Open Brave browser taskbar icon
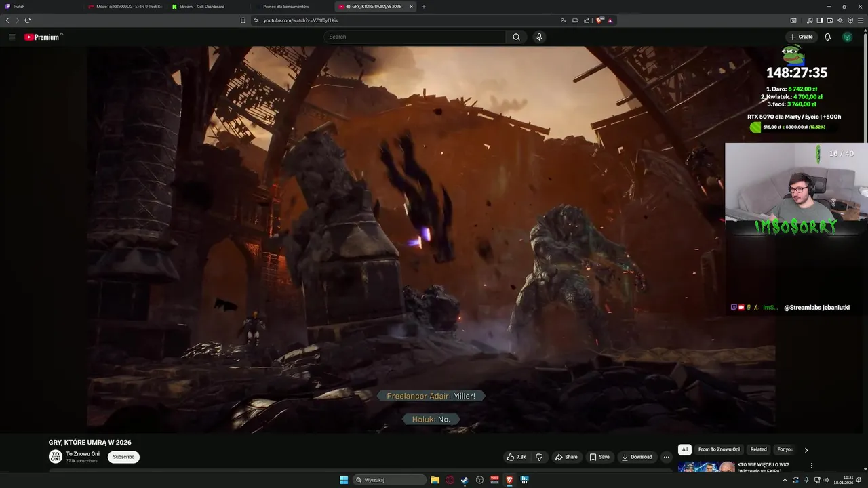This screenshot has height=488, width=868. tap(509, 480)
